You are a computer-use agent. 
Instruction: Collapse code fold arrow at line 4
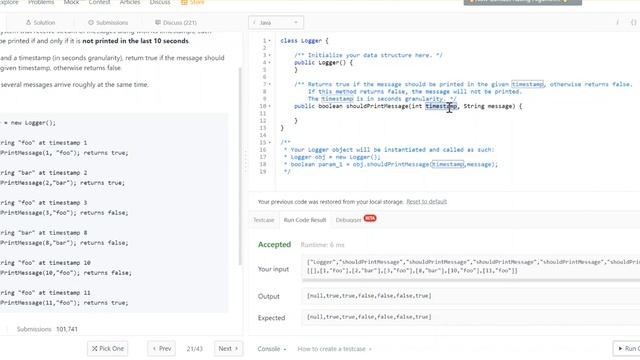coord(269,62)
